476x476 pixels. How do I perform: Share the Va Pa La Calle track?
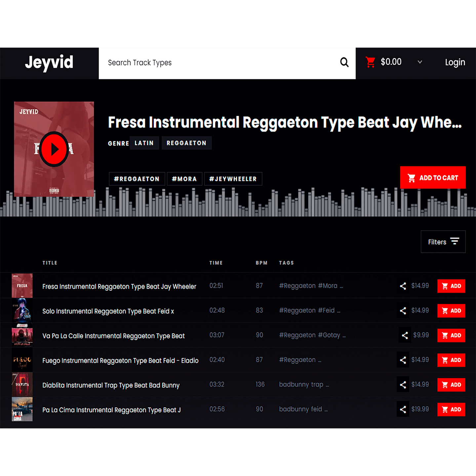tap(405, 336)
